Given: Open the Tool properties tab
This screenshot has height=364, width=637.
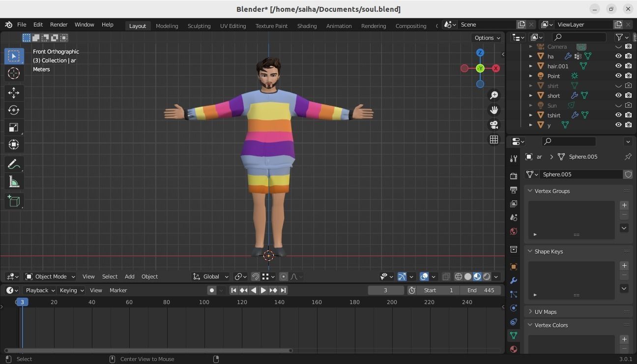Looking at the screenshot, I should 514,158.
